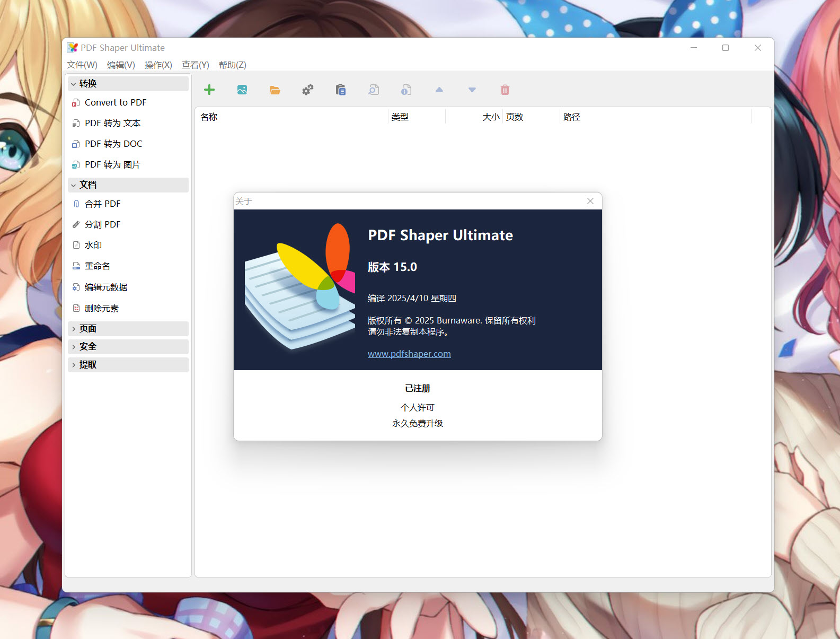Select Convert to PDF in sidebar

click(128, 102)
